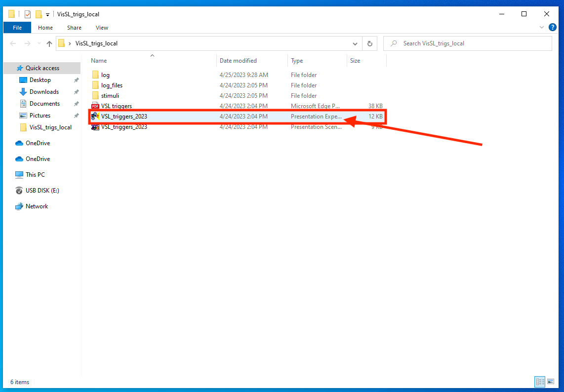Click the address bar path VisSL_trigs_local
Image resolution: width=564 pixels, height=392 pixels.
96,43
